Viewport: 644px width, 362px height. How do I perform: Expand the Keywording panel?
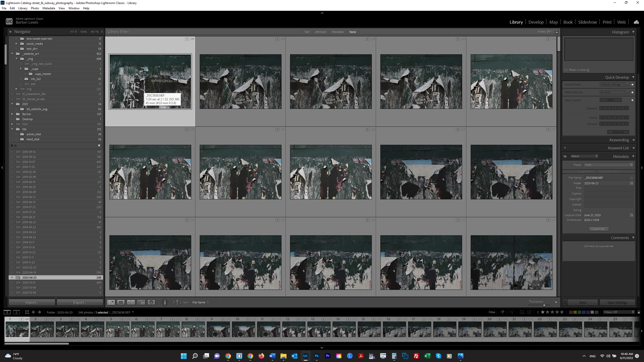coord(619,140)
